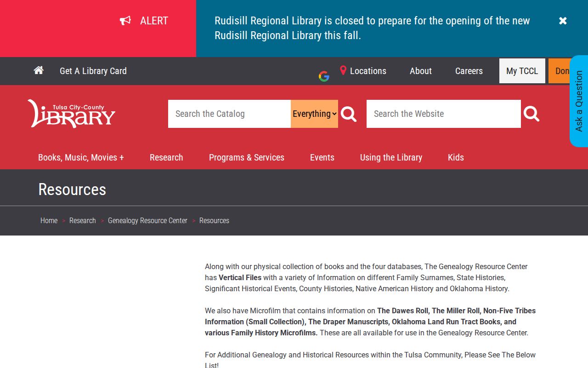Open the Books, Music, Movies + menu
The image size is (588, 368).
[81, 157]
